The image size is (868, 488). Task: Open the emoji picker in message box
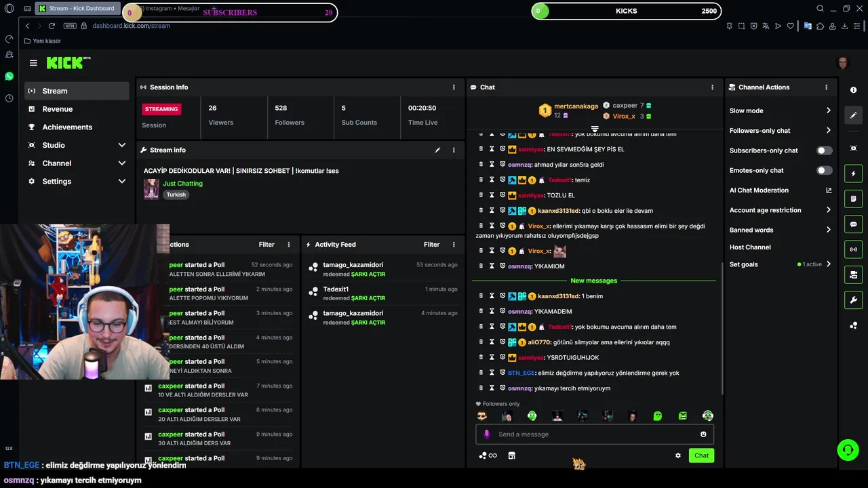703,434
